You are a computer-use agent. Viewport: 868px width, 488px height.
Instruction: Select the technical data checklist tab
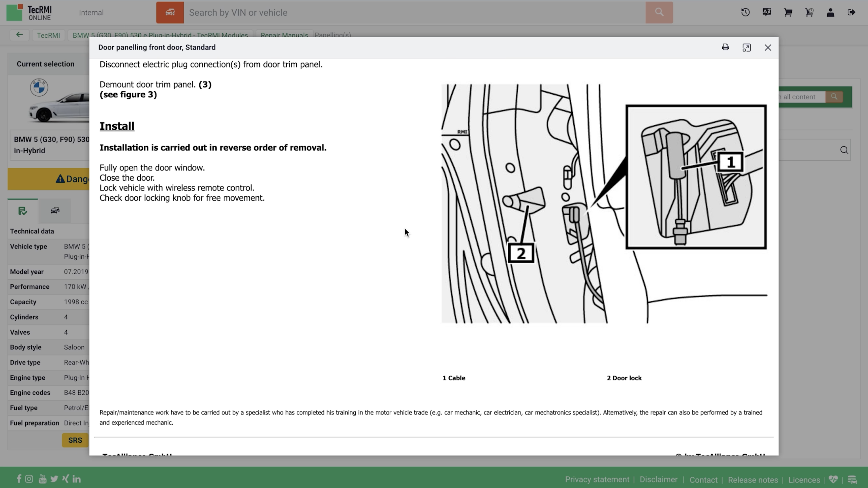coord(23,211)
